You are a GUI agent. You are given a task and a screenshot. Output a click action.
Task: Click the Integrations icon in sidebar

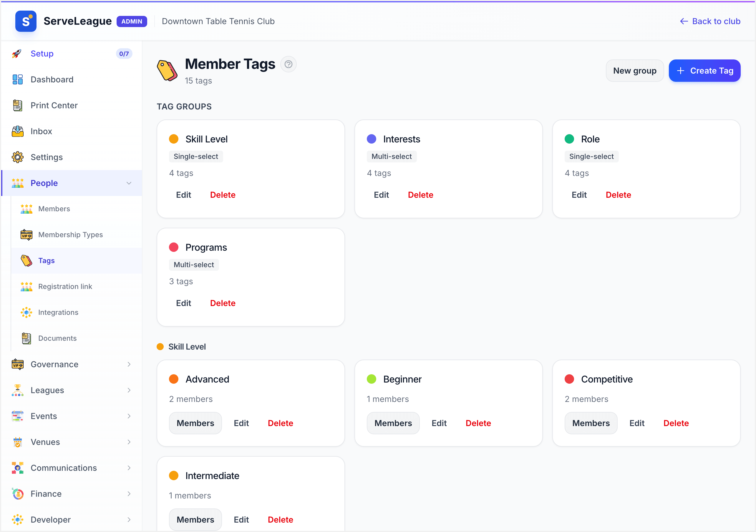tap(26, 312)
